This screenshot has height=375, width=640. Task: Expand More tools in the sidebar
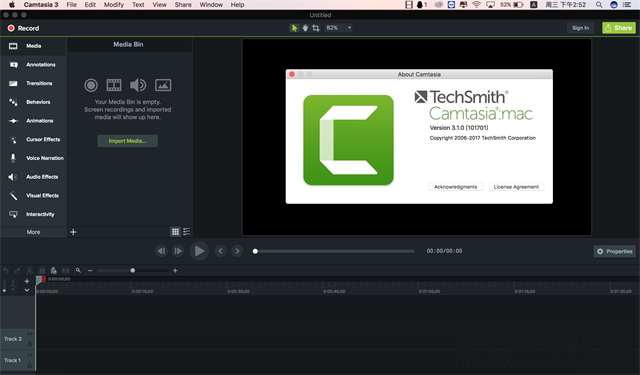[x=33, y=232]
